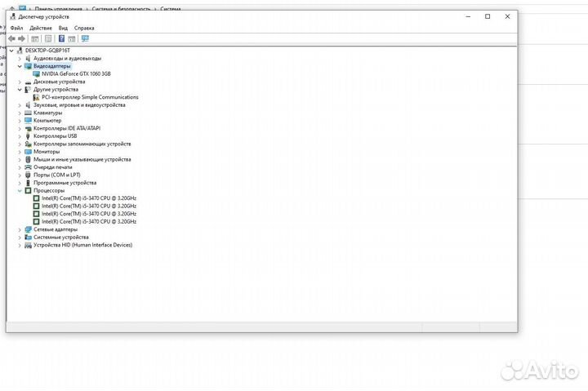Select the first Intel Core i5-3470 CPU entry
The width and height of the screenshot is (588, 391).
88,198
